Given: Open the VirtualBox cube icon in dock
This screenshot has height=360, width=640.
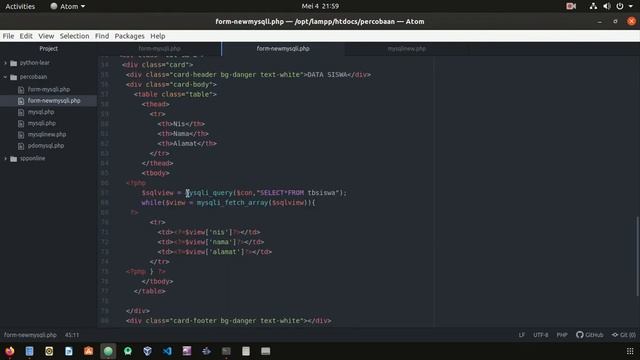Looking at the screenshot, I should click(x=147, y=351).
